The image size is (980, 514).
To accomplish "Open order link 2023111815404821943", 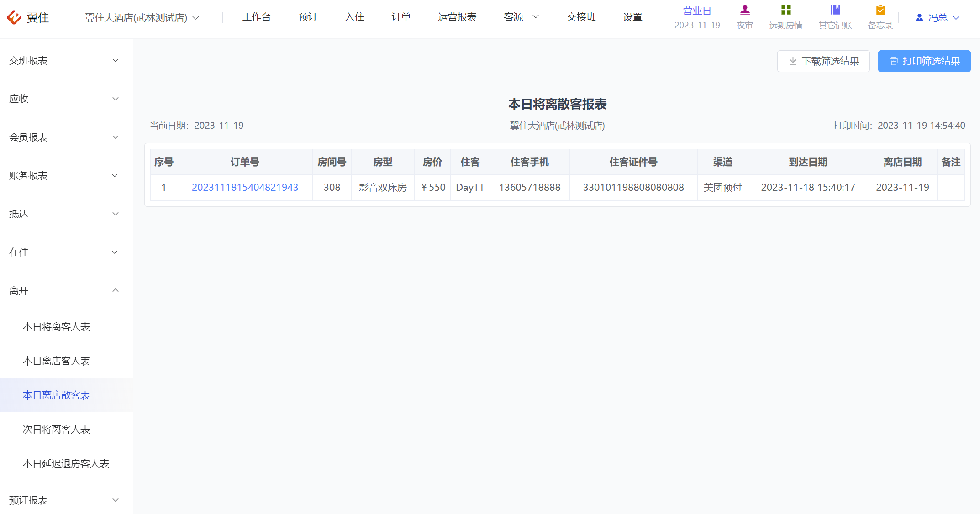I will tap(245, 188).
